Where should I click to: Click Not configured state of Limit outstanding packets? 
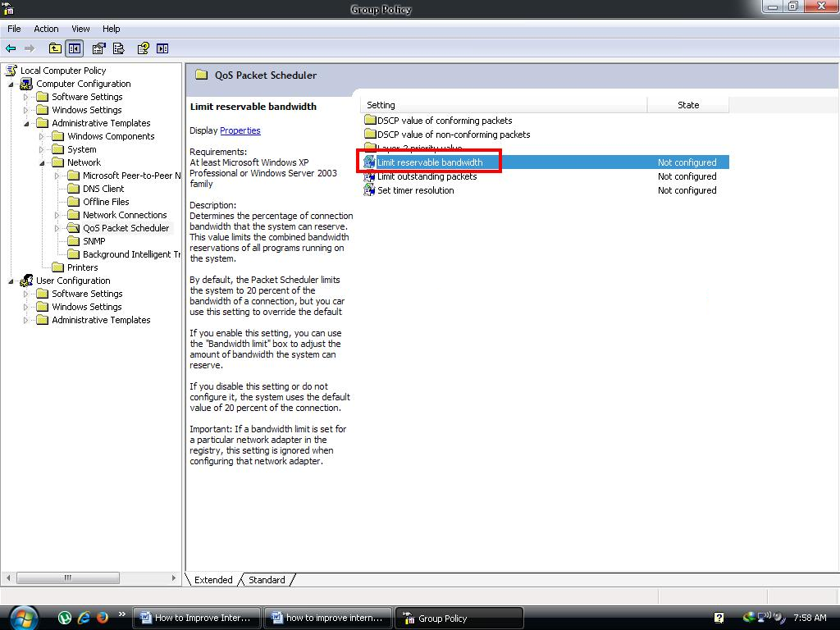[687, 176]
